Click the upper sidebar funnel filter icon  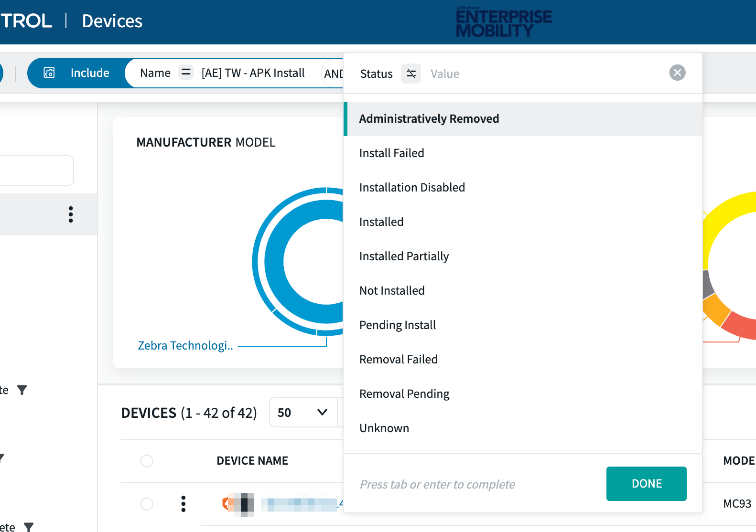pos(22,390)
